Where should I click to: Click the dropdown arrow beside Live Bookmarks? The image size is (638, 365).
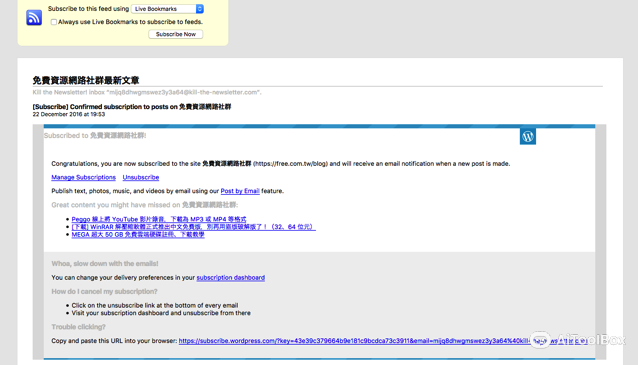pos(199,9)
